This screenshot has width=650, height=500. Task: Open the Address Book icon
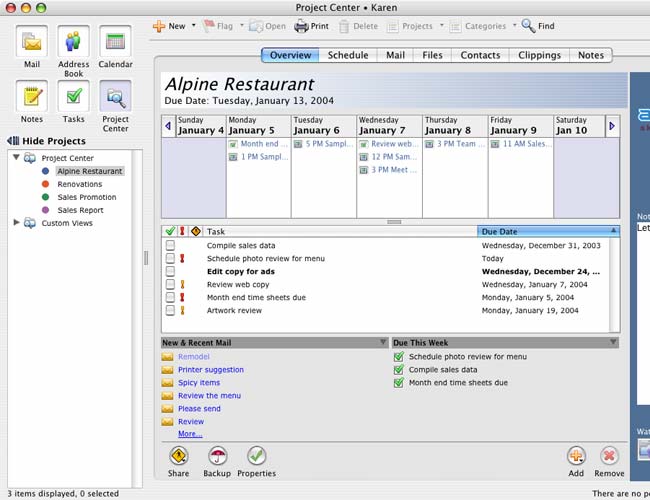coord(73,44)
